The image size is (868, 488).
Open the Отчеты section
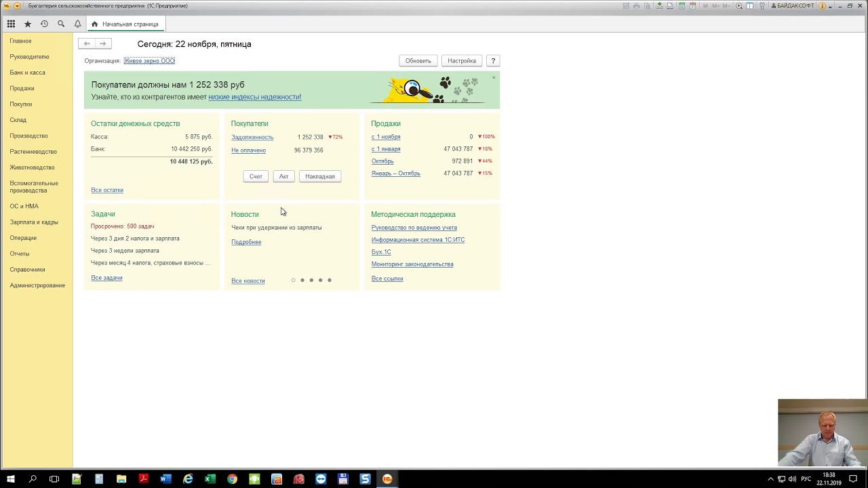pyautogui.click(x=20, y=253)
